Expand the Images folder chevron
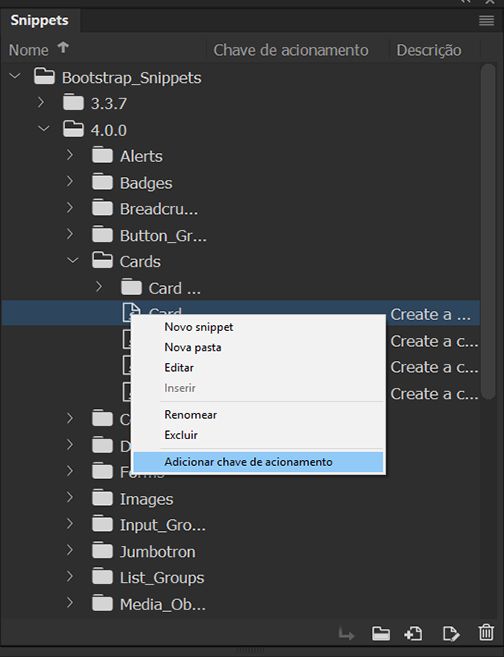Screen dimensions: 504x657 tap(70, 497)
